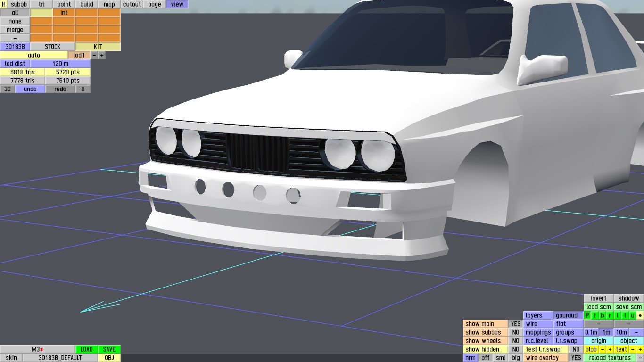Select the sml option
644x362 pixels.
[x=501, y=358]
